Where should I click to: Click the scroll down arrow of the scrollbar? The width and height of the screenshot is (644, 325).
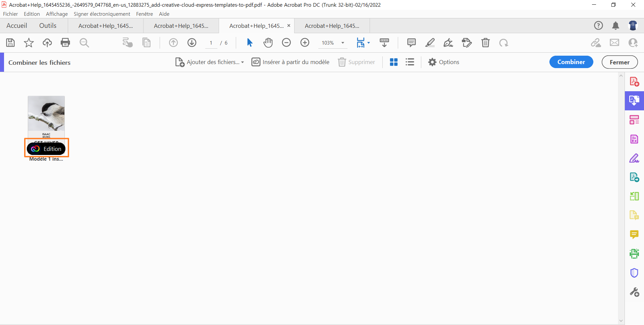tap(621, 321)
